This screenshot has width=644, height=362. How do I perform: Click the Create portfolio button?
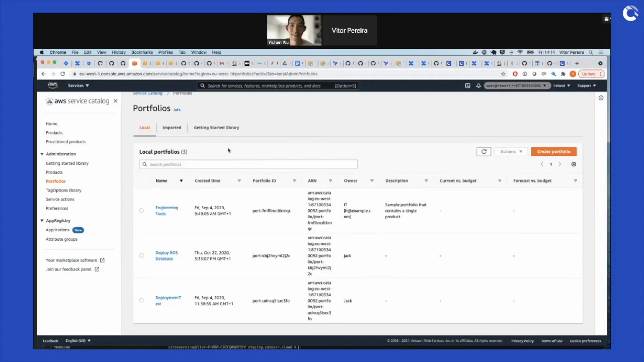pyautogui.click(x=553, y=151)
